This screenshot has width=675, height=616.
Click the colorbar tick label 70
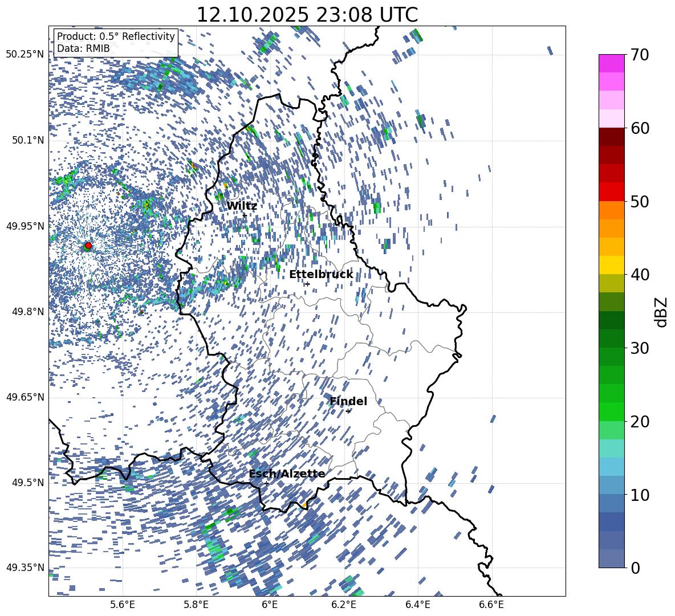[639, 55]
